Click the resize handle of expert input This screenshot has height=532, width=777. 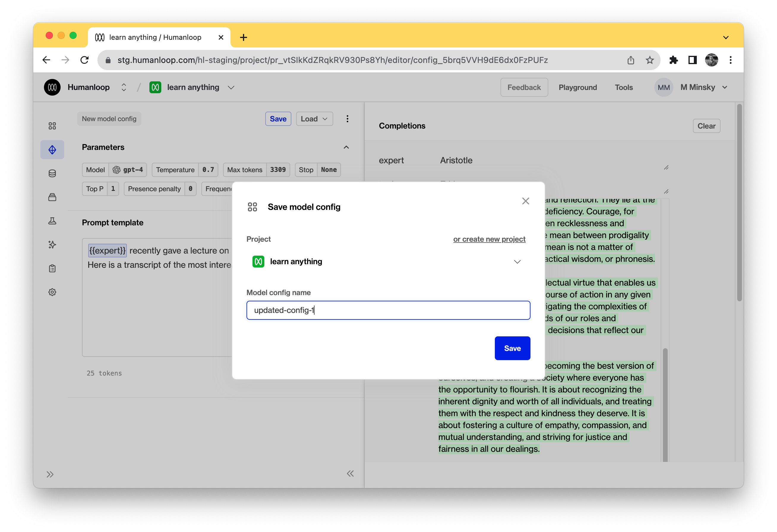pos(666,167)
